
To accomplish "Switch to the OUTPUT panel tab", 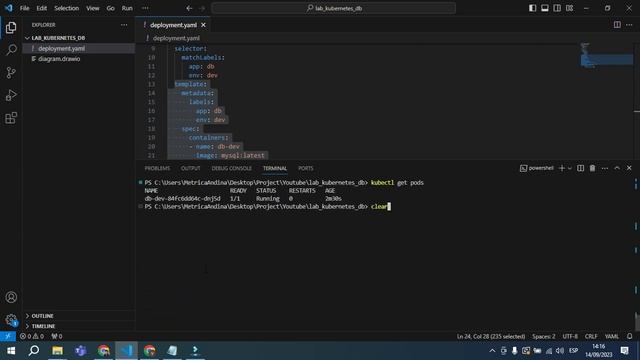I will [191, 168].
